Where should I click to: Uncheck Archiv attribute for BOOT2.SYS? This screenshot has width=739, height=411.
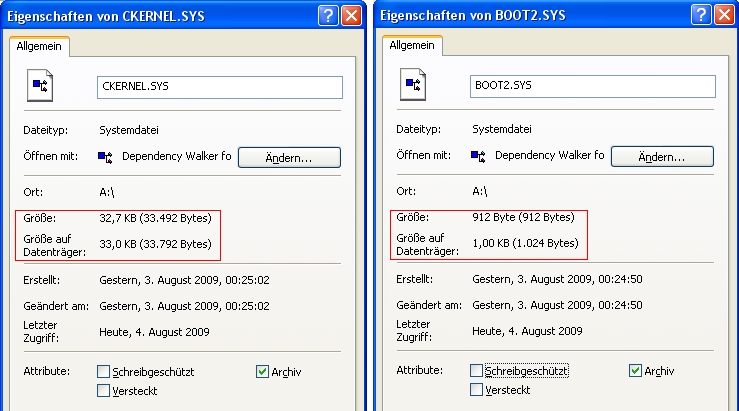coord(635,370)
